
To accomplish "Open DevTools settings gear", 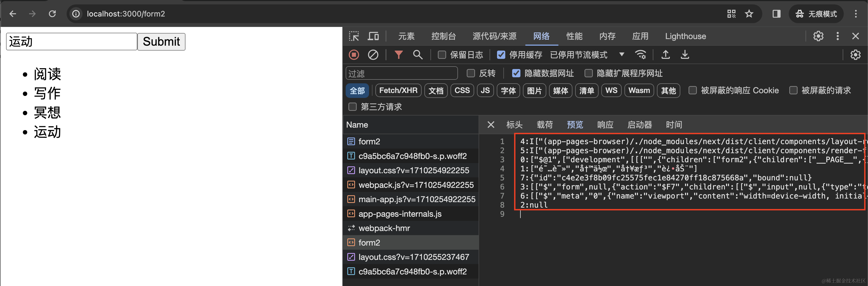I will 818,36.
